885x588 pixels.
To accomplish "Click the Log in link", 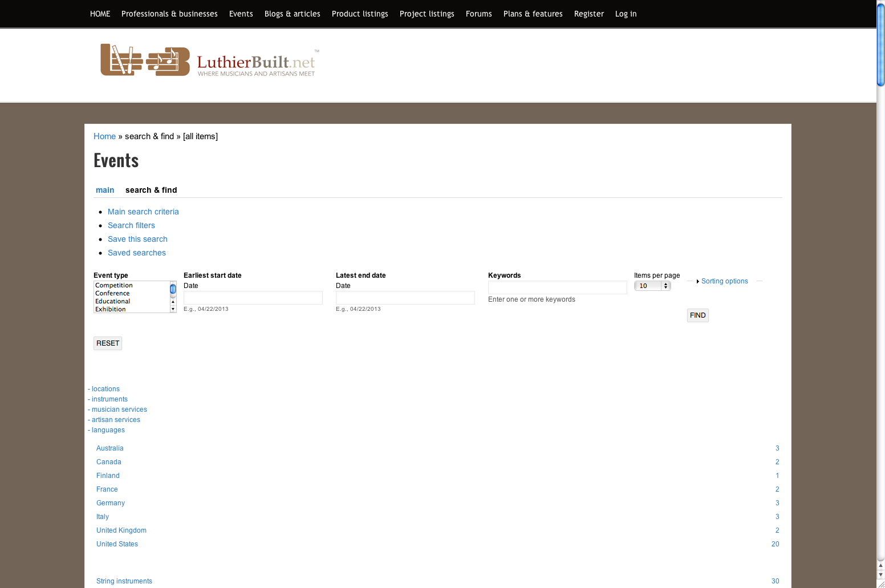I will 626,14.
